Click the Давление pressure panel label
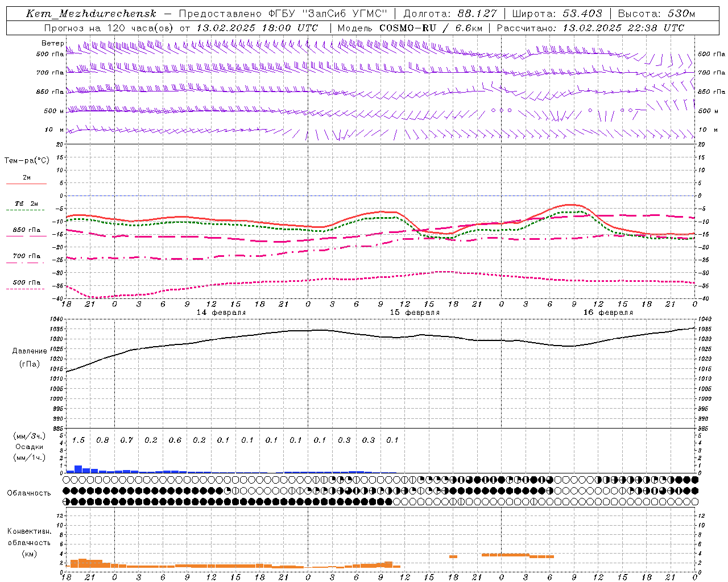The width and height of the screenshot is (728, 582). [x=30, y=351]
